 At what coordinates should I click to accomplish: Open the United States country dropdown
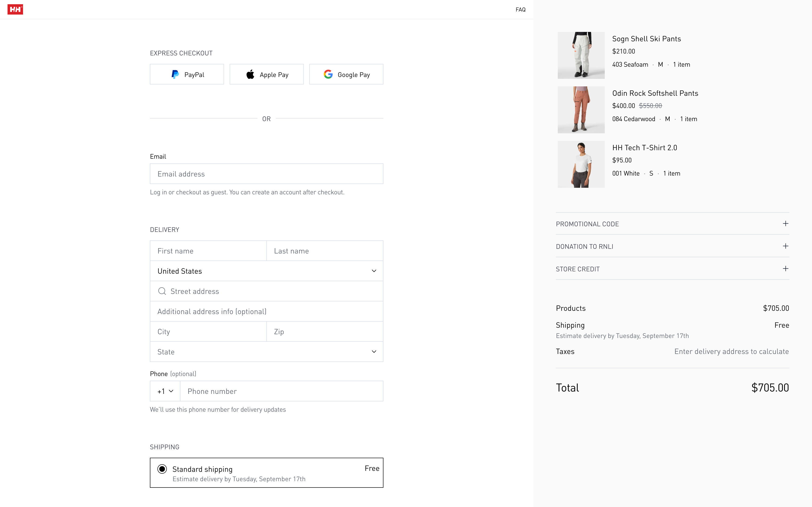point(266,271)
